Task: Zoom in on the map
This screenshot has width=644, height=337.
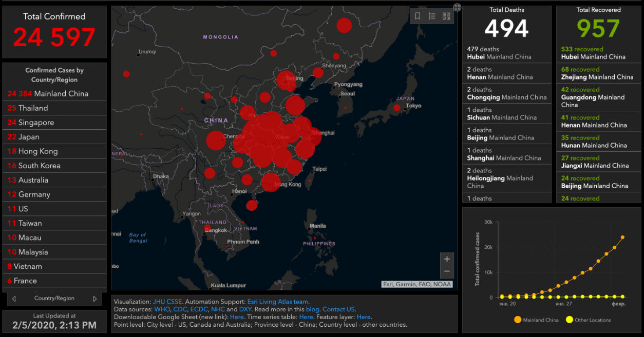Action: [447, 259]
